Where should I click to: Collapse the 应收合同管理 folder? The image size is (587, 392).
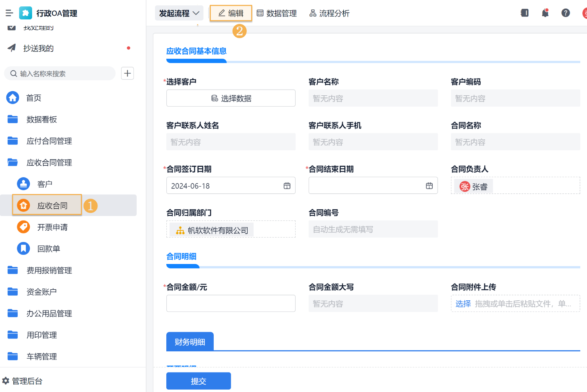tap(49, 163)
